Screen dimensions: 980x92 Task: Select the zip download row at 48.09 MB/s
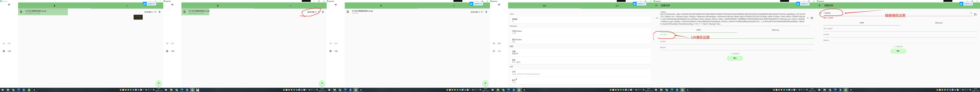[x=254, y=12]
